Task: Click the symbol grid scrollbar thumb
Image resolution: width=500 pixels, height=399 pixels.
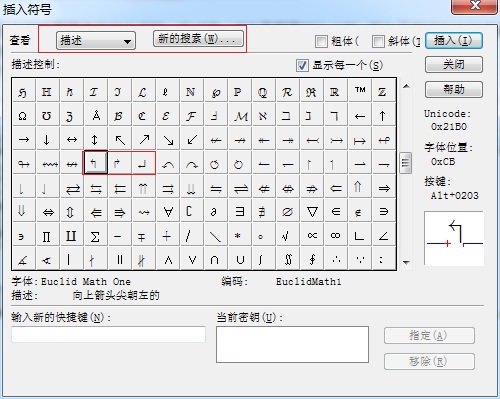Action: (406, 163)
